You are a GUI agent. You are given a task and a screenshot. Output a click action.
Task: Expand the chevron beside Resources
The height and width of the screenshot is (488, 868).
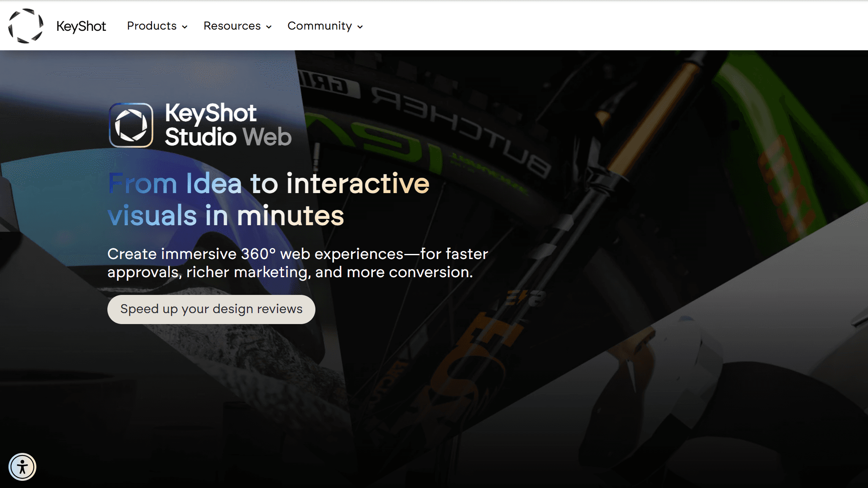pyautogui.click(x=269, y=27)
